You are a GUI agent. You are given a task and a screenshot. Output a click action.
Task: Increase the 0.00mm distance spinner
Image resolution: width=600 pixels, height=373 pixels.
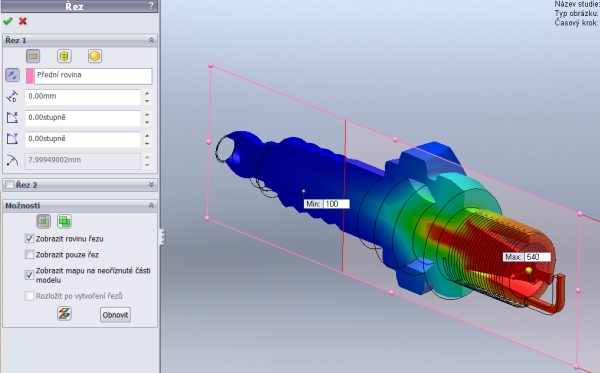coord(147,93)
